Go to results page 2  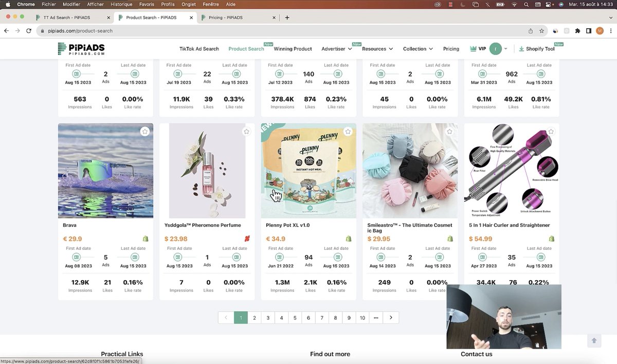pos(255,318)
